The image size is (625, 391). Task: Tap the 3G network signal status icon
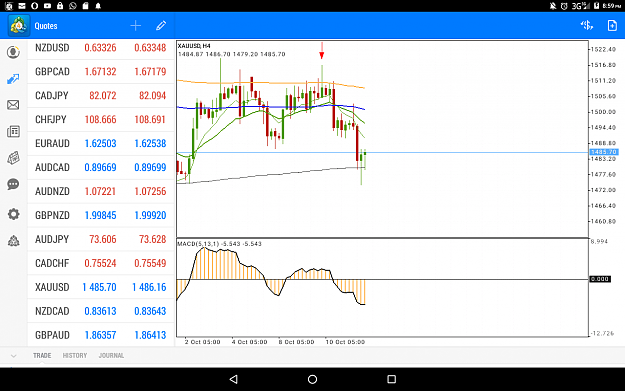[x=580, y=6]
